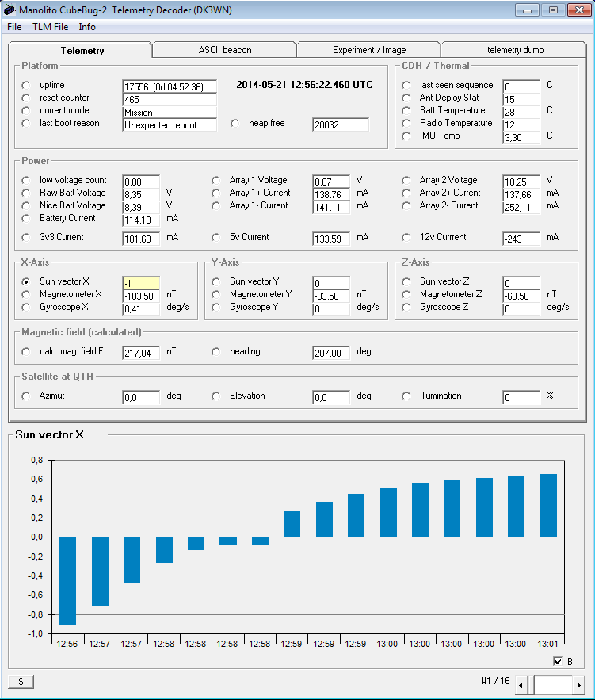
Task: Choose the 3v3 Current radio button
Action: point(26,238)
